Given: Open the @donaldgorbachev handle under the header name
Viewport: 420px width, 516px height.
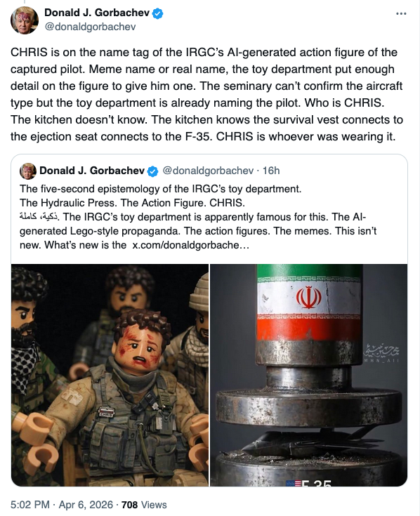Looking at the screenshot, I should coord(90,27).
